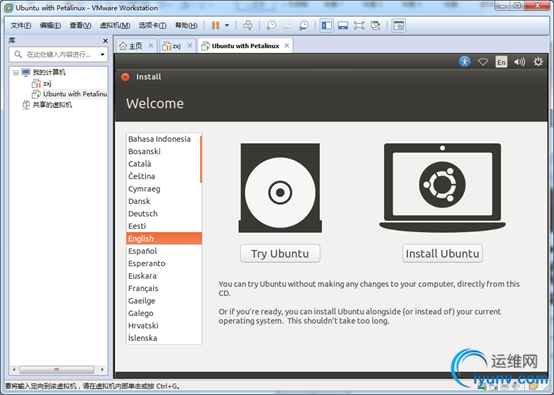The width and height of the screenshot is (554, 395).
Task: Collapse the 我的计算机 tree node
Action: [x=16, y=72]
